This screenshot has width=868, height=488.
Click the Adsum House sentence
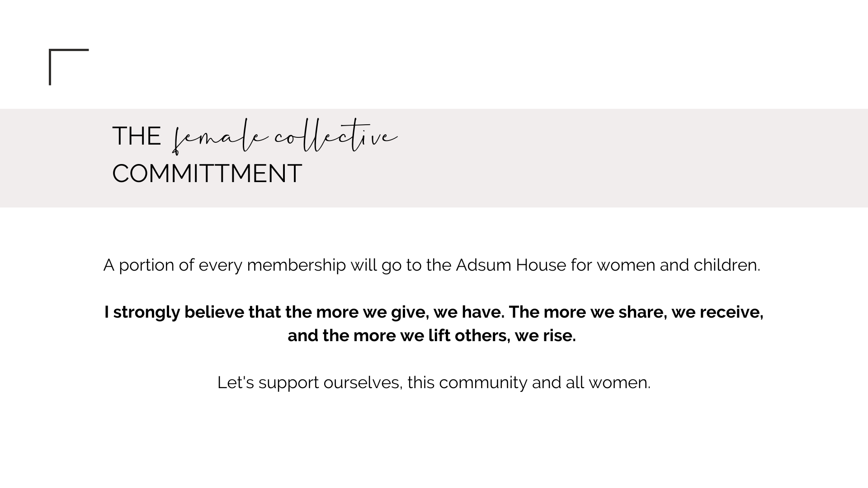point(432,265)
